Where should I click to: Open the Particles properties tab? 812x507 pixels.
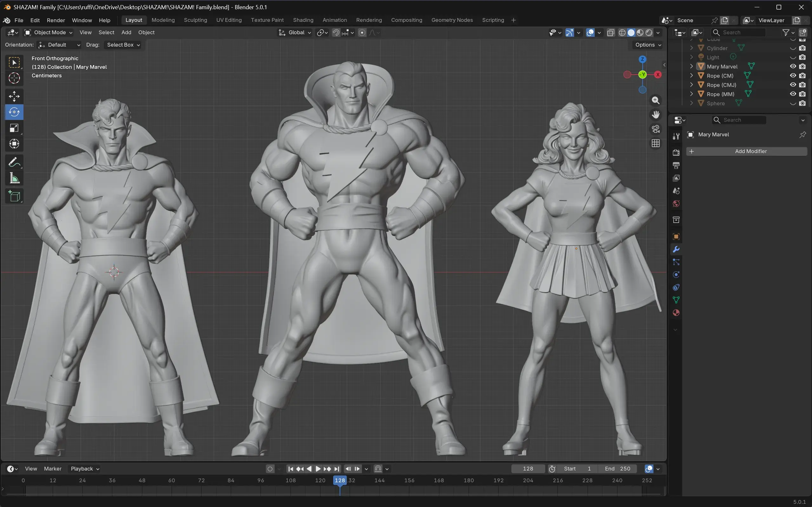coord(676,262)
